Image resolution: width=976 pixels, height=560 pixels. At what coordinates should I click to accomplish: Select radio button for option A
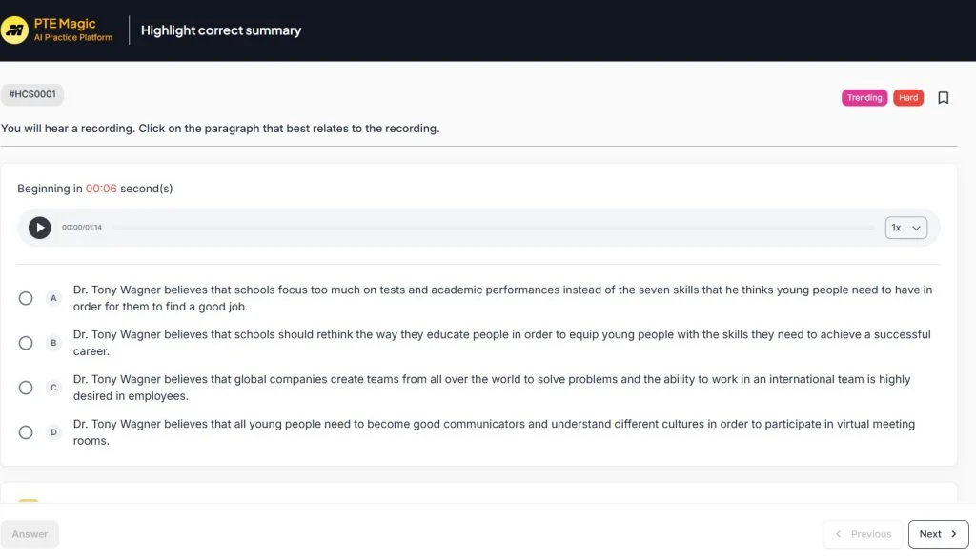26,298
